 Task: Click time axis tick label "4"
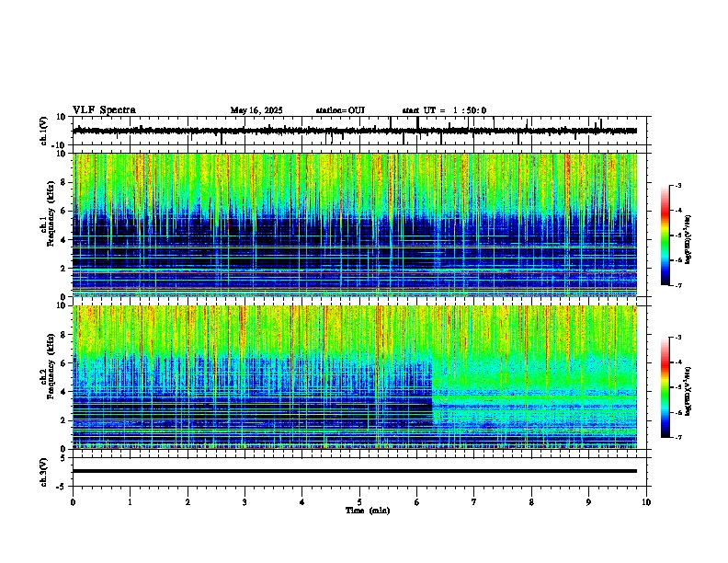tap(302, 502)
